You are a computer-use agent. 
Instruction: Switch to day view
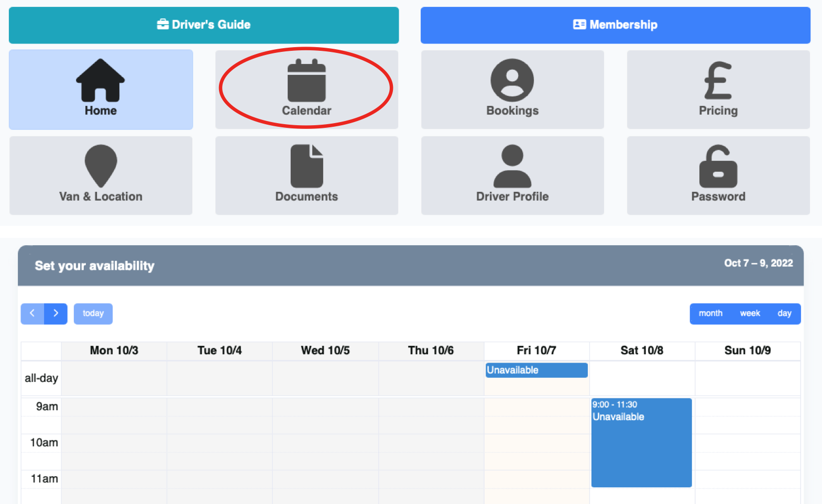[x=784, y=313]
